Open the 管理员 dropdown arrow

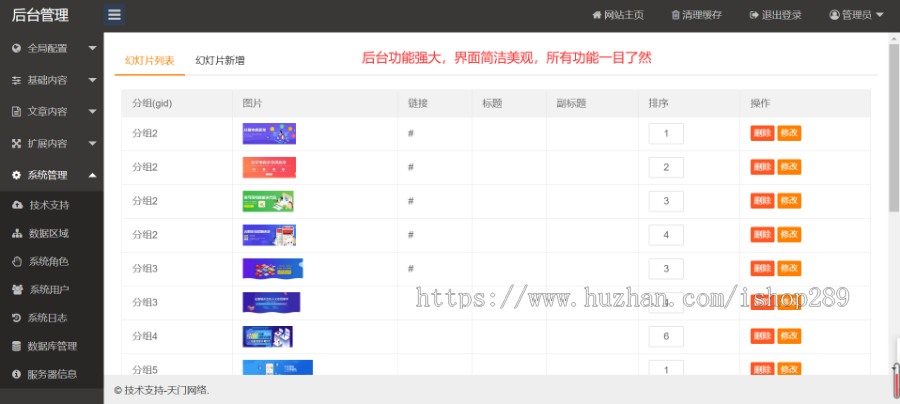click(879, 16)
